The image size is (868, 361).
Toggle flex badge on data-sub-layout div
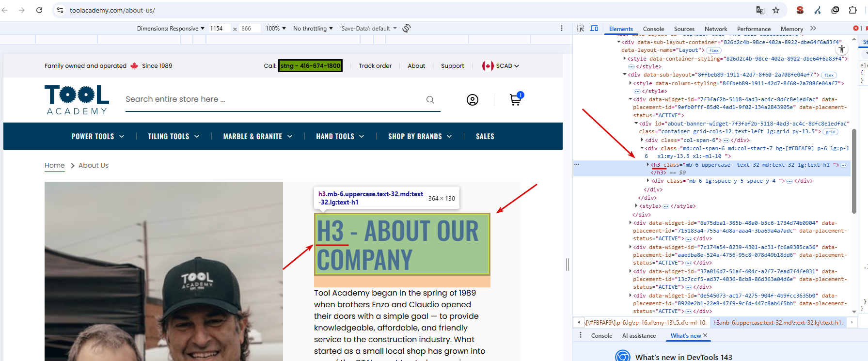click(829, 75)
